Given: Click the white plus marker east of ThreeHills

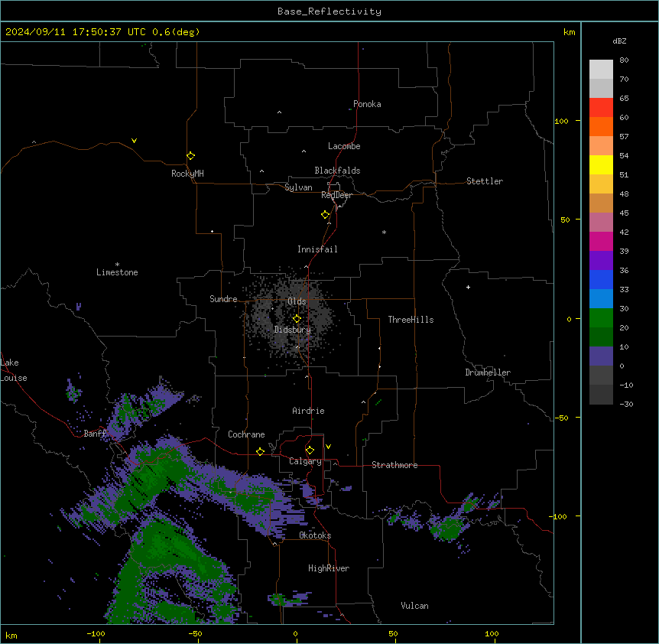Looking at the screenshot, I should 468,287.
